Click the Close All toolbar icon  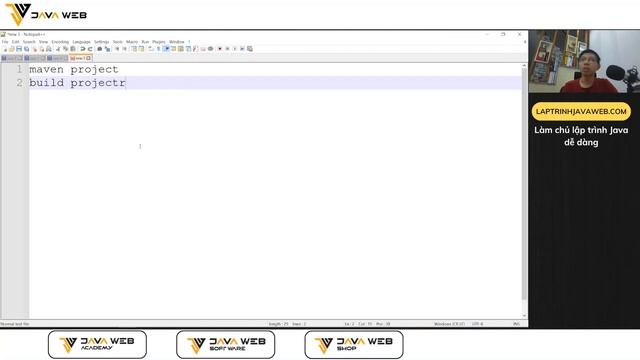click(x=42, y=49)
